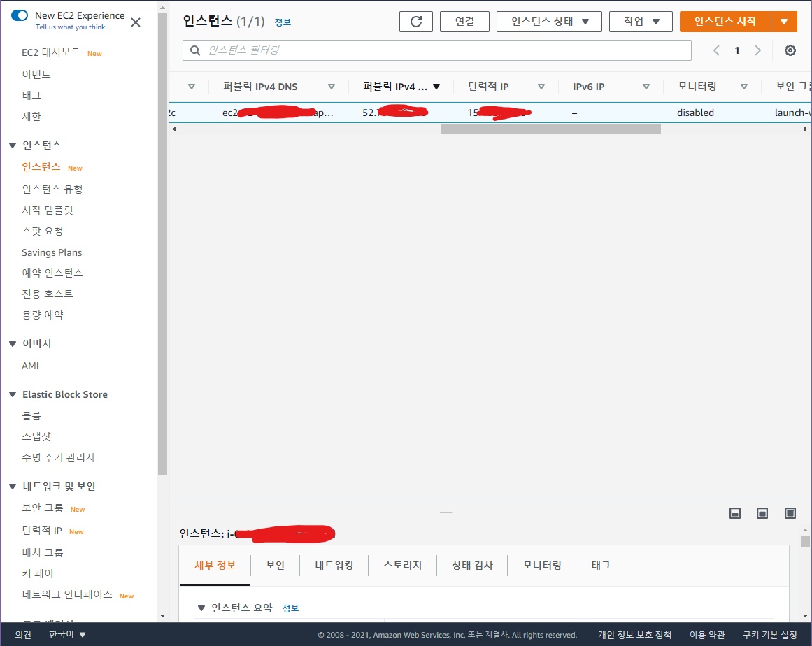
Task: Click the 연결 connect button
Action: pos(464,22)
